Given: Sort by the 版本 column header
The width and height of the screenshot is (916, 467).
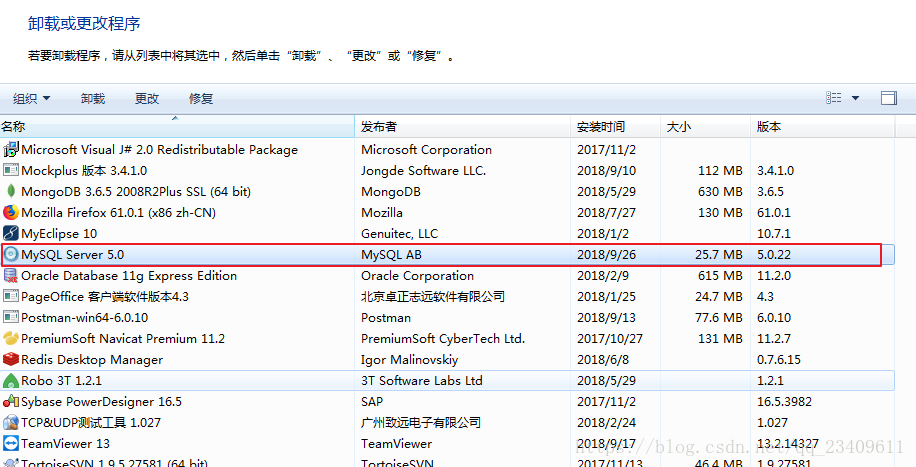Looking at the screenshot, I should click(x=823, y=126).
